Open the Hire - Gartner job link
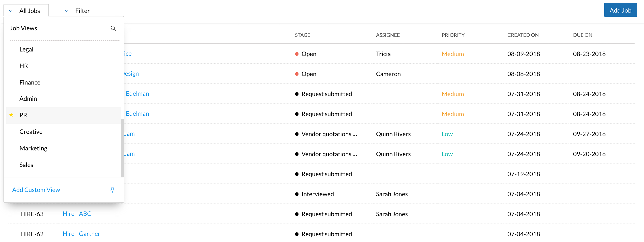The height and width of the screenshot is (242, 644). coord(81,234)
